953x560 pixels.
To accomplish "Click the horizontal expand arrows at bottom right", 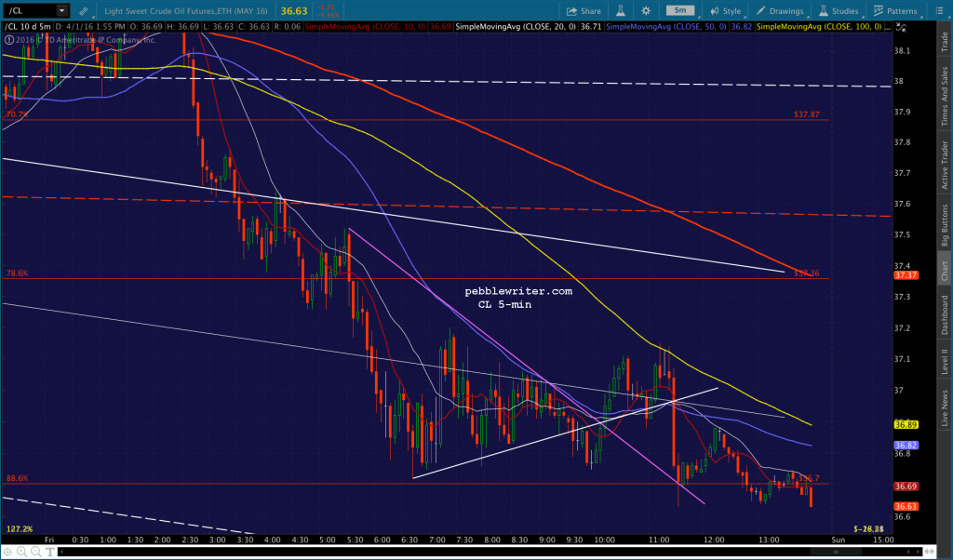I will click(928, 552).
